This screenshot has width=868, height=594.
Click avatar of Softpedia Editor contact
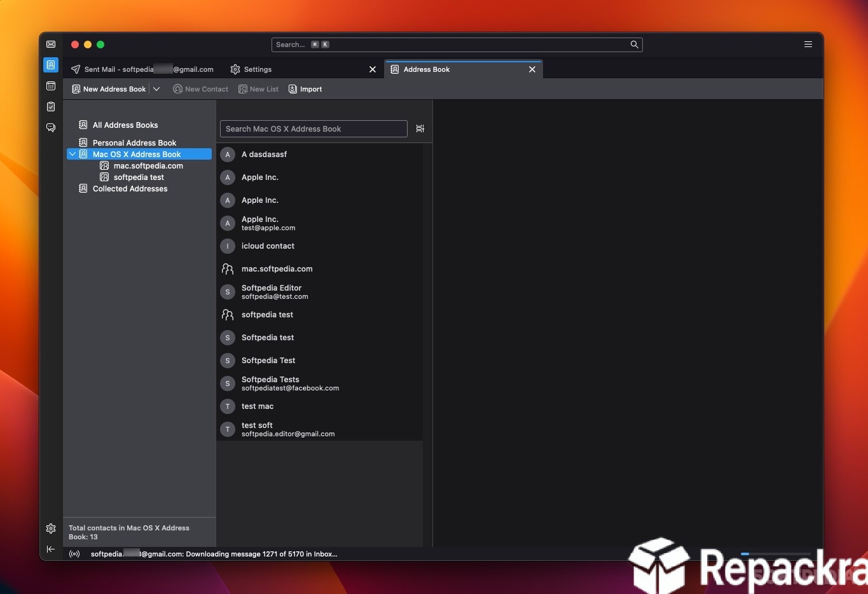(228, 292)
